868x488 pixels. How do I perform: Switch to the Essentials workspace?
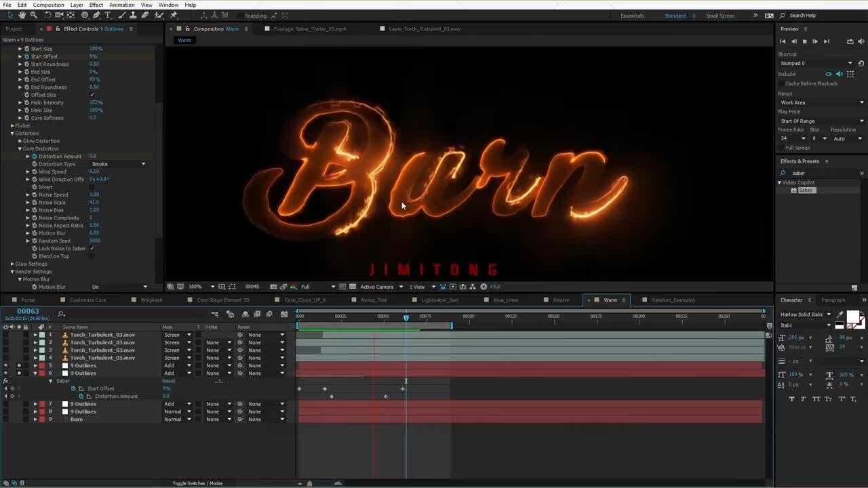632,16
